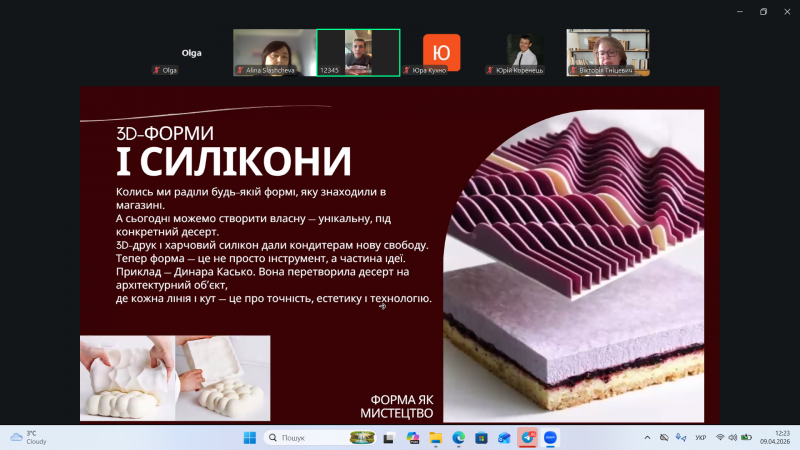Open the Outlook mail taskbar icon
Image resolution: width=800 pixels, height=450 pixels.
[505, 438]
